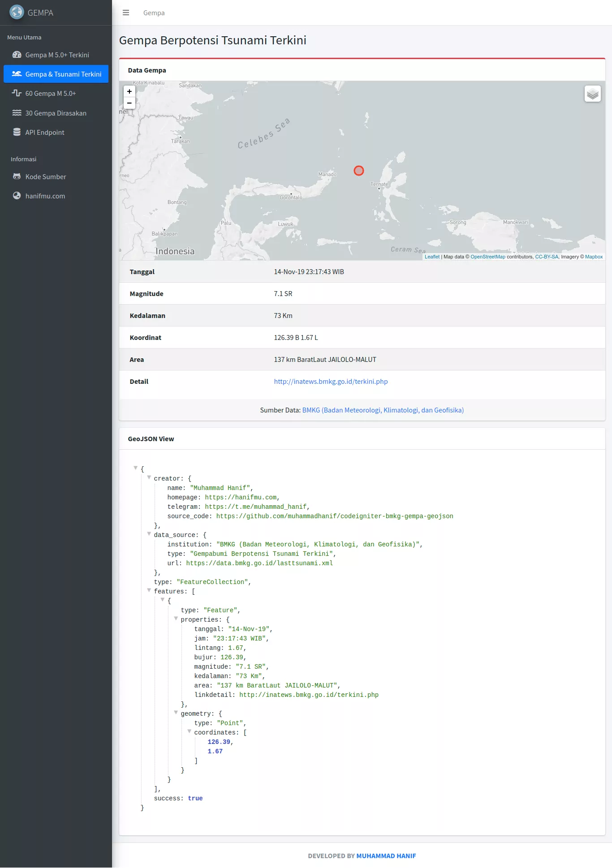
Task: Click the pulse icon beside 60 Gempa M 5.0+
Action: point(17,93)
